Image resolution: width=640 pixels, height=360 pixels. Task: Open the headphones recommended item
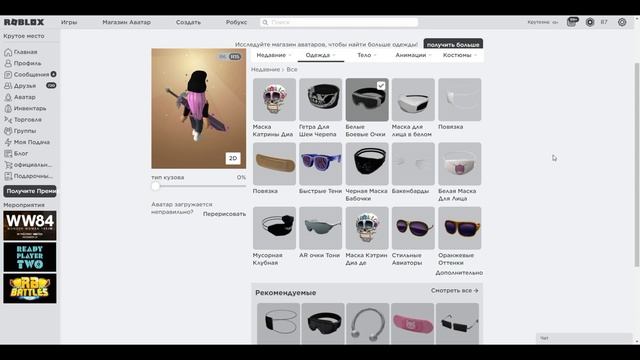tap(368, 324)
